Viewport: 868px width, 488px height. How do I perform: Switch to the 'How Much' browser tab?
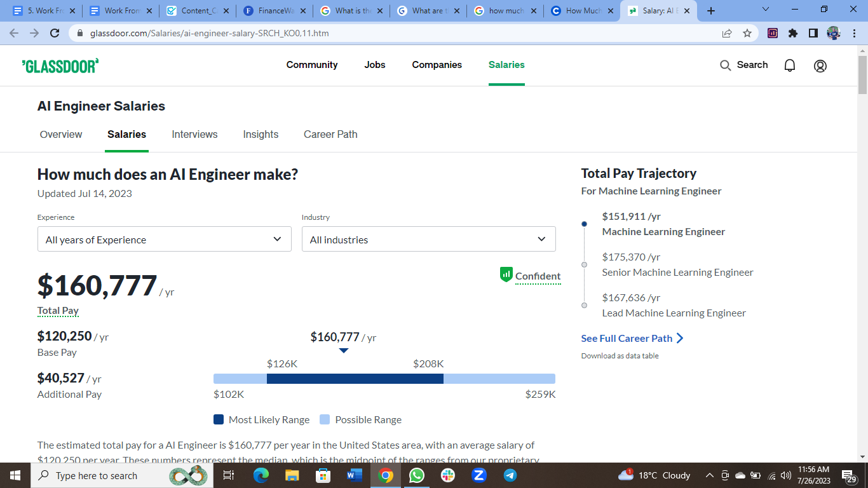coord(582,11)
